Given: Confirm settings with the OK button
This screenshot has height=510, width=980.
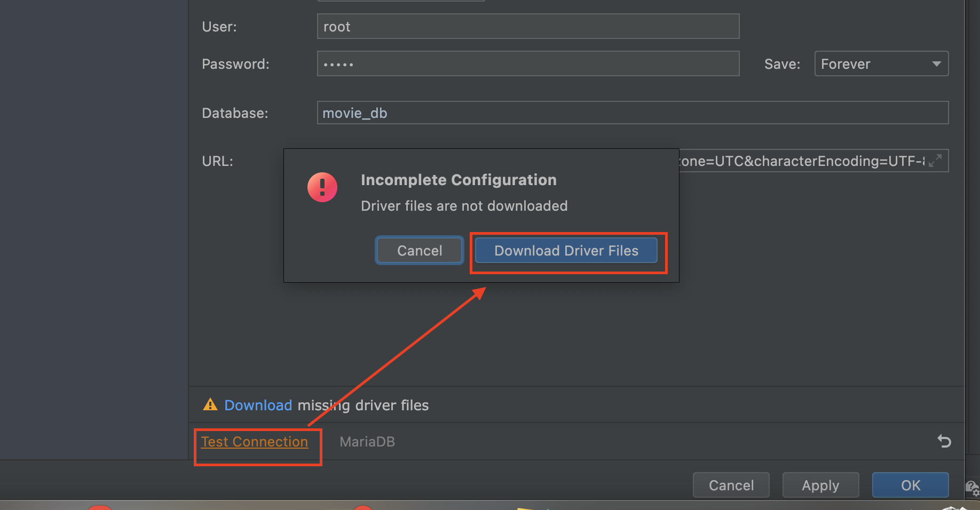Looking at the screenshot, I should point(910,485).
